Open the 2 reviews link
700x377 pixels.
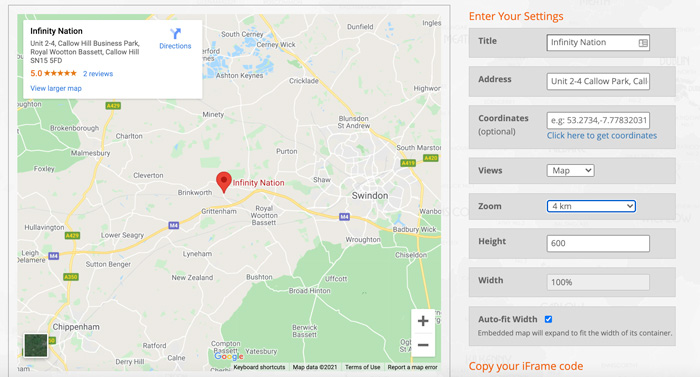pyautogui.click(x=98, y=74)
